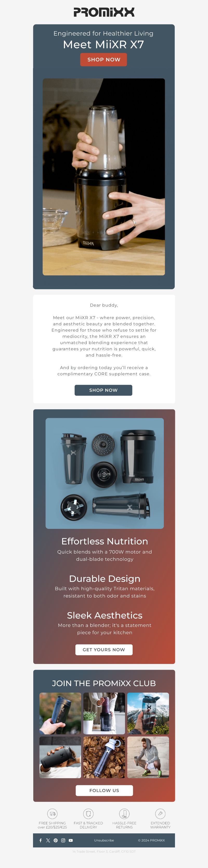This screenshot has width=208, height=868.
Task: Open the Facebook icon in footer
Action: click(40, 840)
